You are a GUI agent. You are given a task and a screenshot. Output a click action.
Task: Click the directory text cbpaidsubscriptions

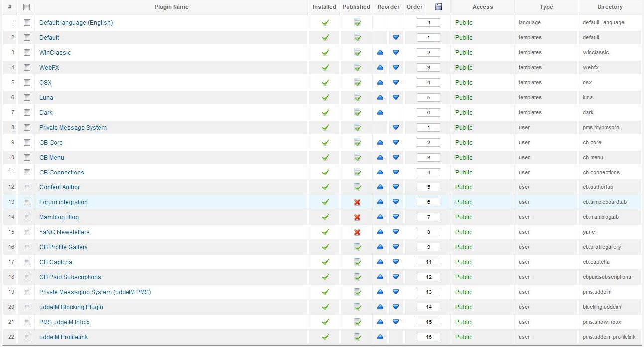pyautogui.click(x=607, y=277)
